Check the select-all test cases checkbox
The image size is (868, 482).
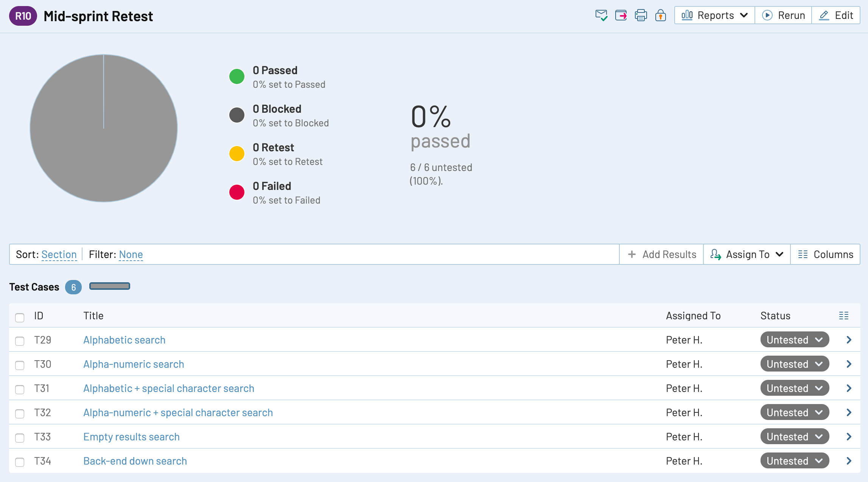tap(20, 317)
